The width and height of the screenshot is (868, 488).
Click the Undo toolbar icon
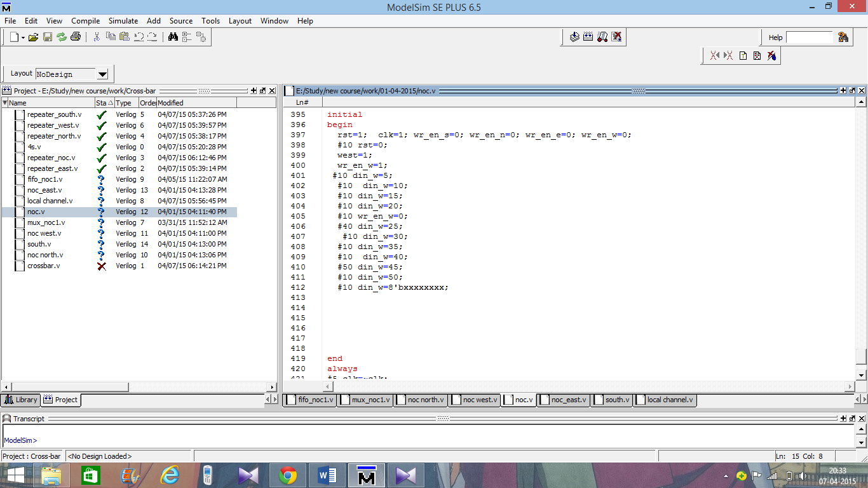tap(139, 37)
